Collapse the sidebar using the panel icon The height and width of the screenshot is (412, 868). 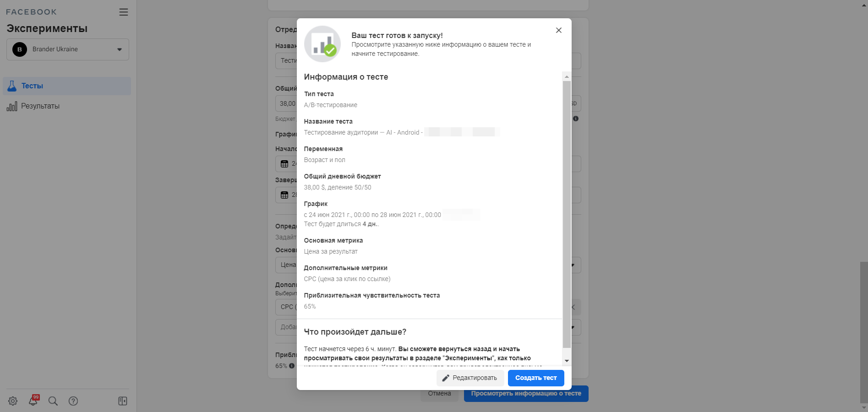[123, 401]
